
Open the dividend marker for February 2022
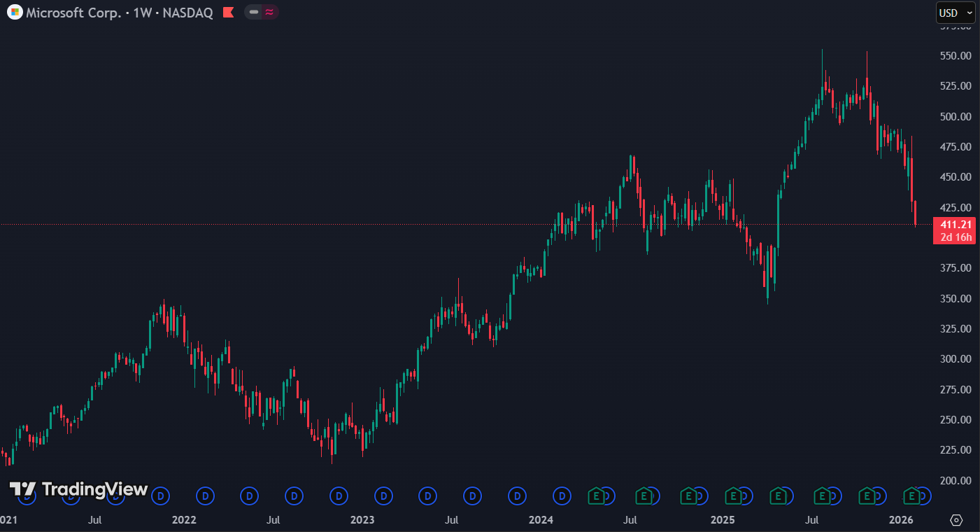click(206, 496)
